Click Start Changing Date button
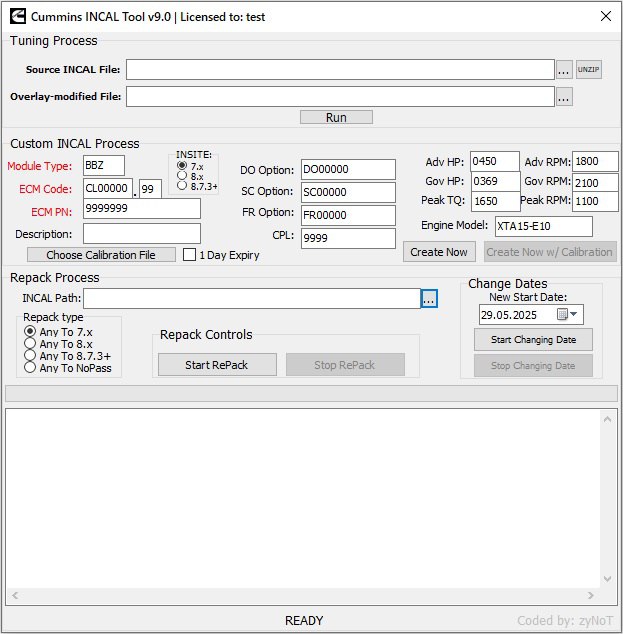This screenshot has width=623, height=634. tap(533, 340)
